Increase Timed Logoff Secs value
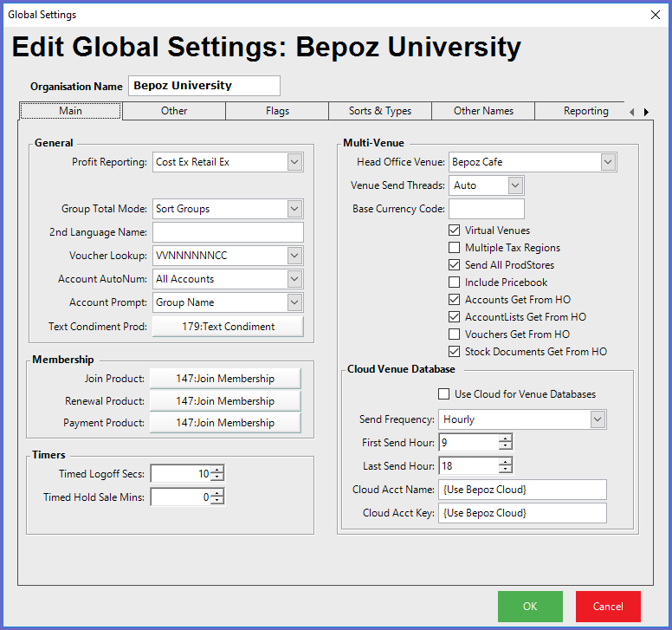Viewport: 672px width, 630px height. pos(217,470)
